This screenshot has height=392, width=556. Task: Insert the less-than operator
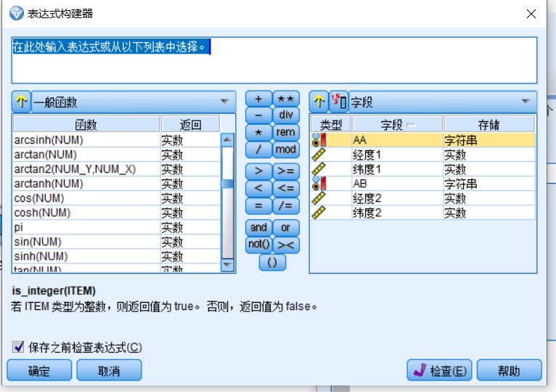pyautogui.click(x=258, y=188)
